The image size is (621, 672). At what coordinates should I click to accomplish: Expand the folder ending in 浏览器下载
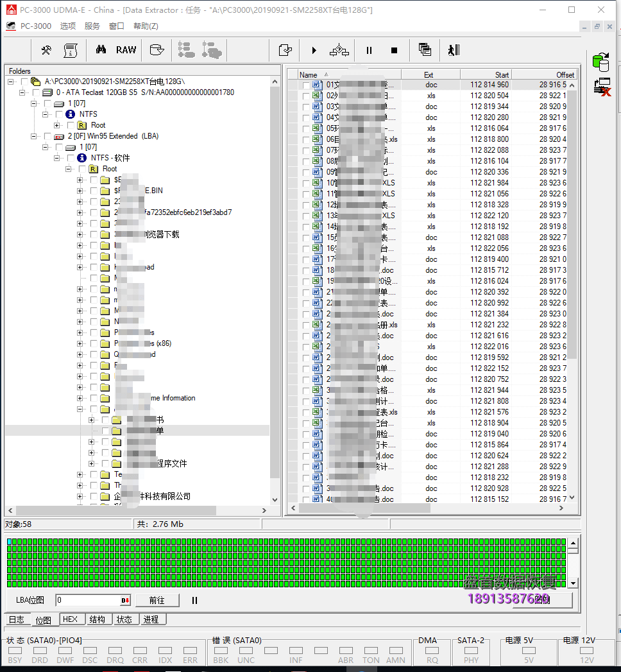coord(80,234)
